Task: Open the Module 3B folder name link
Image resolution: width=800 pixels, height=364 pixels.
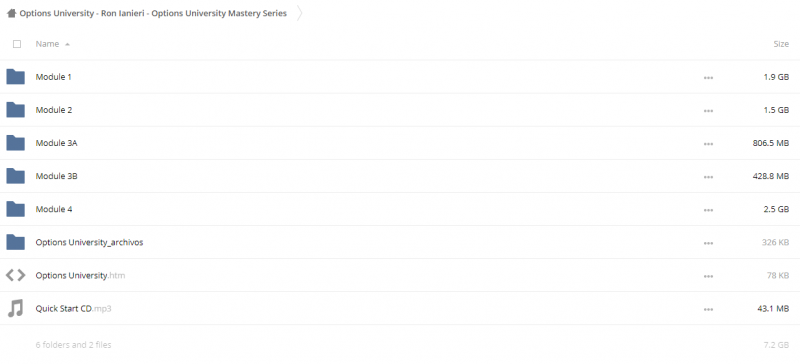Action: (x=56, y=176)
